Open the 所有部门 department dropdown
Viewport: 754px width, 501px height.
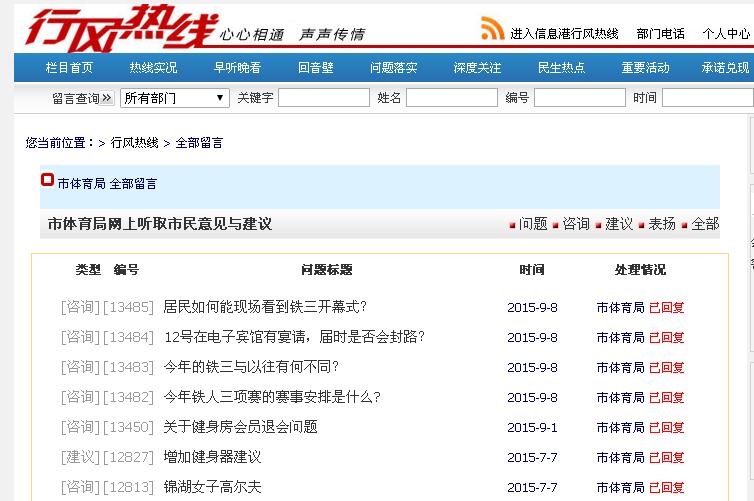[175, 98]
